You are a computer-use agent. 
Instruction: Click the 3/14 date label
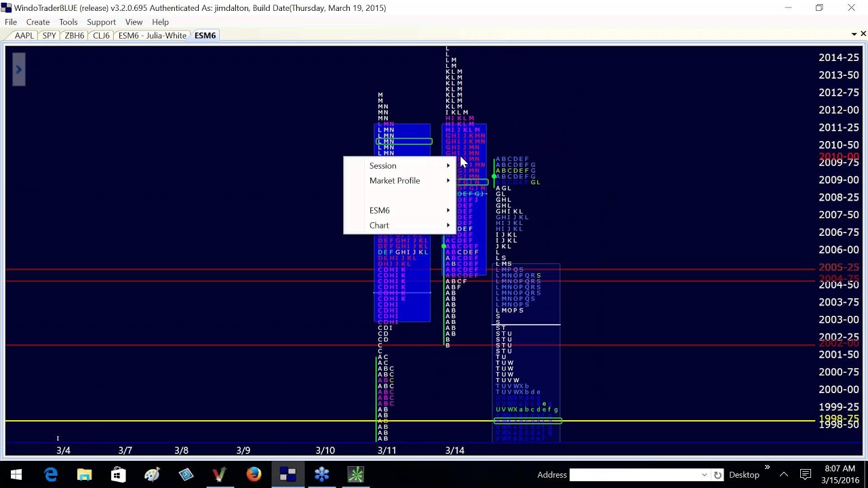454,450
